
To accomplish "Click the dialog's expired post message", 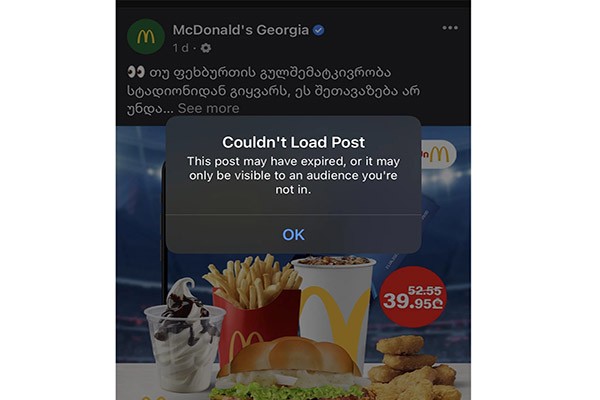I will (x=293, y=176).
